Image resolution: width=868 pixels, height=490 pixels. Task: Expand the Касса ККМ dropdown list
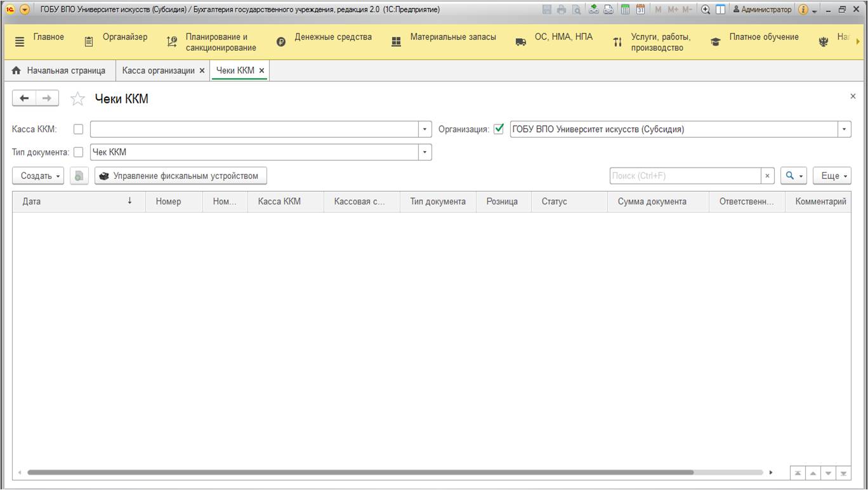click(424, 129)
